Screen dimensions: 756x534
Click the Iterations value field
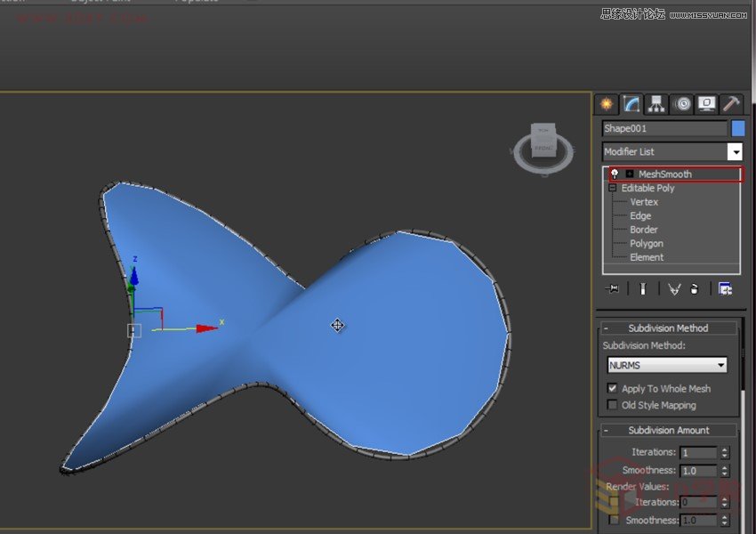point(698,452)
